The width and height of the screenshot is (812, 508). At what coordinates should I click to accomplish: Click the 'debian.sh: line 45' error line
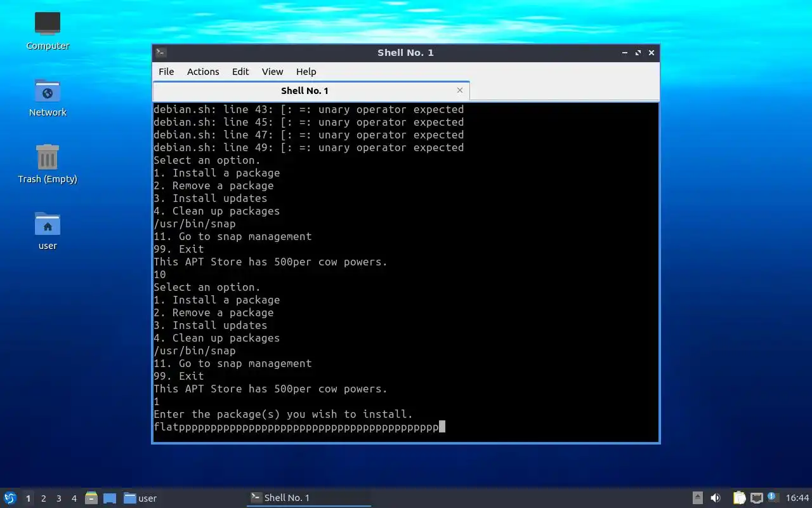click(309, 122)
